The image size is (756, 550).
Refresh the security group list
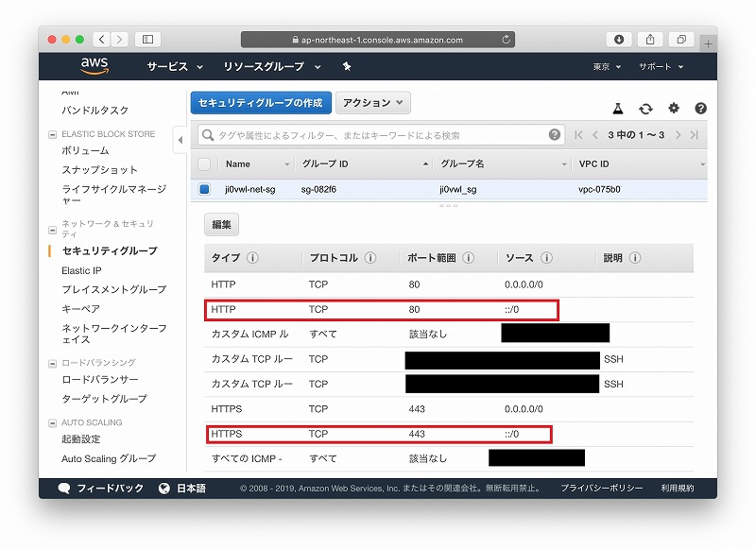coord(645,109)
